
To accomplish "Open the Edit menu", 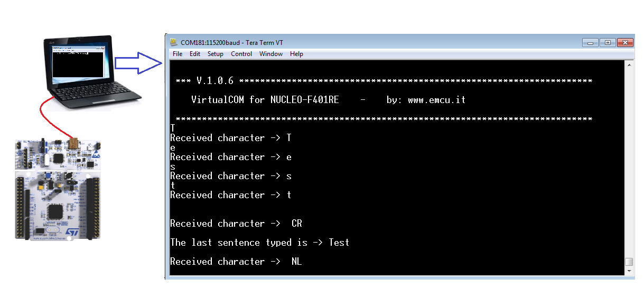I will click(x=195, y=54).
